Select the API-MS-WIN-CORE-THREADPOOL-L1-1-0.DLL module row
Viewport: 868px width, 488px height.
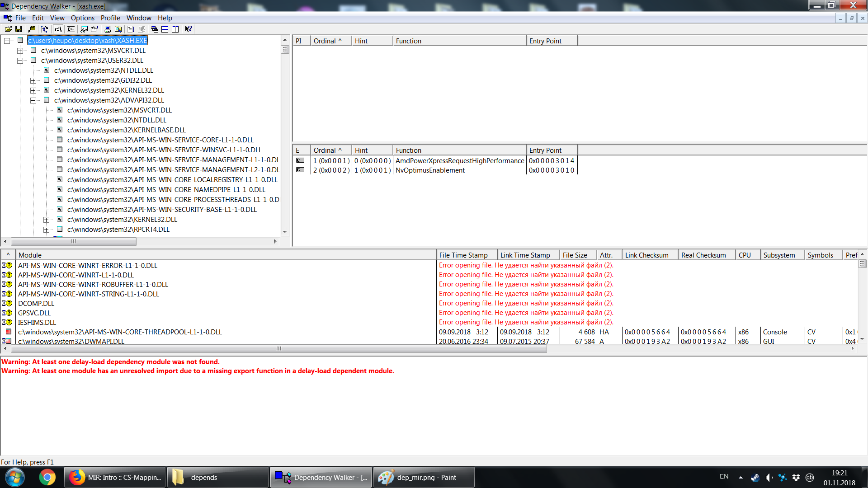click(120, 332)
